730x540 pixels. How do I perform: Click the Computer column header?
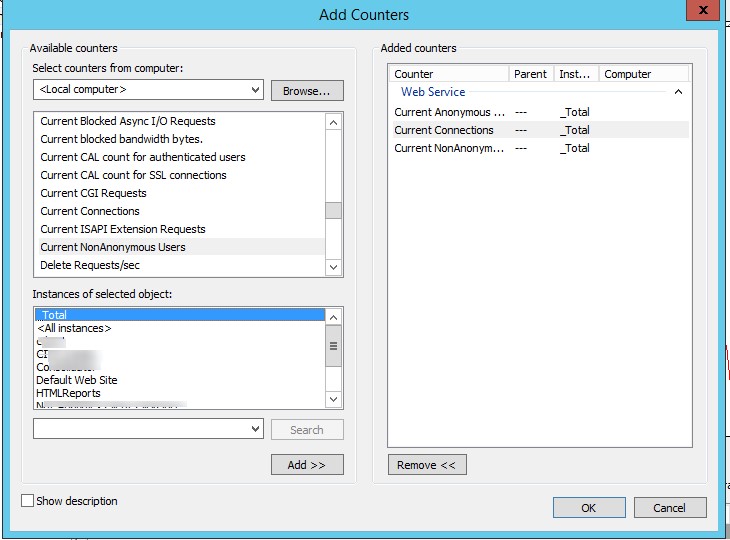click(643, 74)
